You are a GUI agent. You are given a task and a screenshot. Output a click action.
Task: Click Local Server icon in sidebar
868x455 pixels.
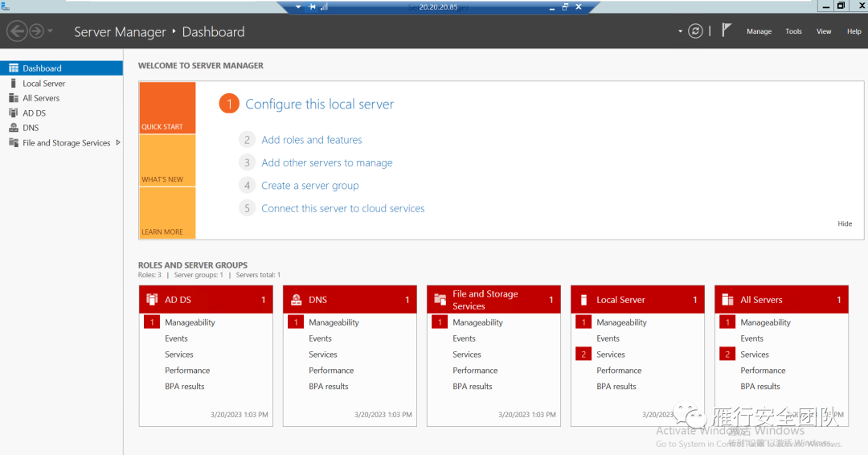pos(14,83)
